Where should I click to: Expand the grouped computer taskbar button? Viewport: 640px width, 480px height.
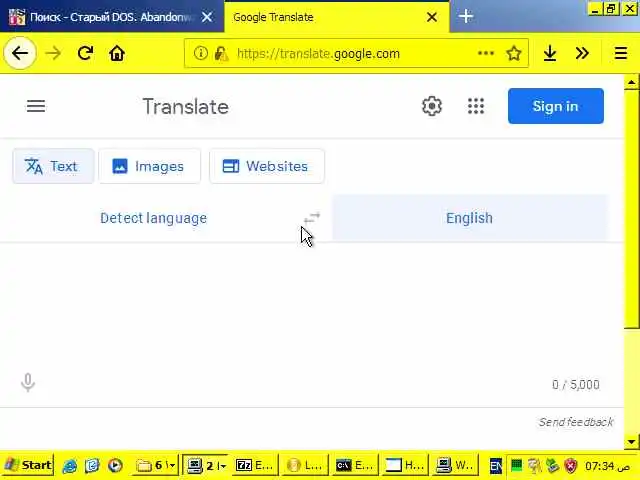coord(205,465)
